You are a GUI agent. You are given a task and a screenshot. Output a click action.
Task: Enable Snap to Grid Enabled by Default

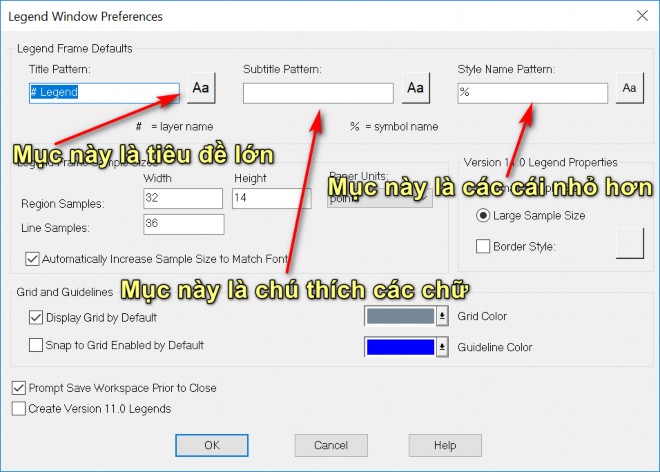(x=35, y=345)
